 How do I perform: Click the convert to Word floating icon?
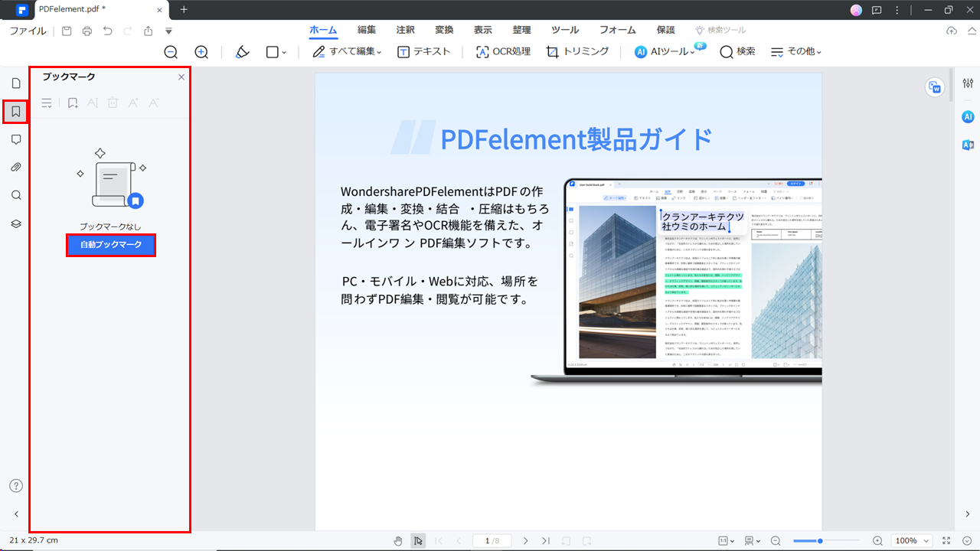(935, 87)
